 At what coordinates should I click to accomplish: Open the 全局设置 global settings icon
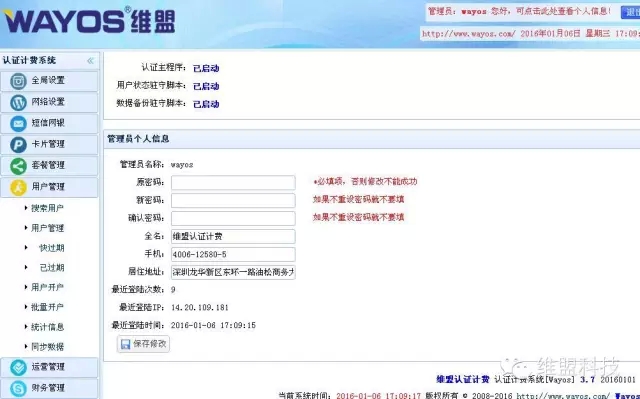[18, 81]
